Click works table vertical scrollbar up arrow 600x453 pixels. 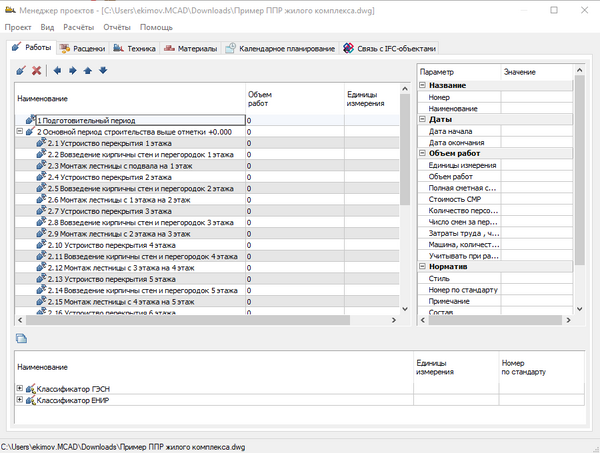click(x=405, y=89)
